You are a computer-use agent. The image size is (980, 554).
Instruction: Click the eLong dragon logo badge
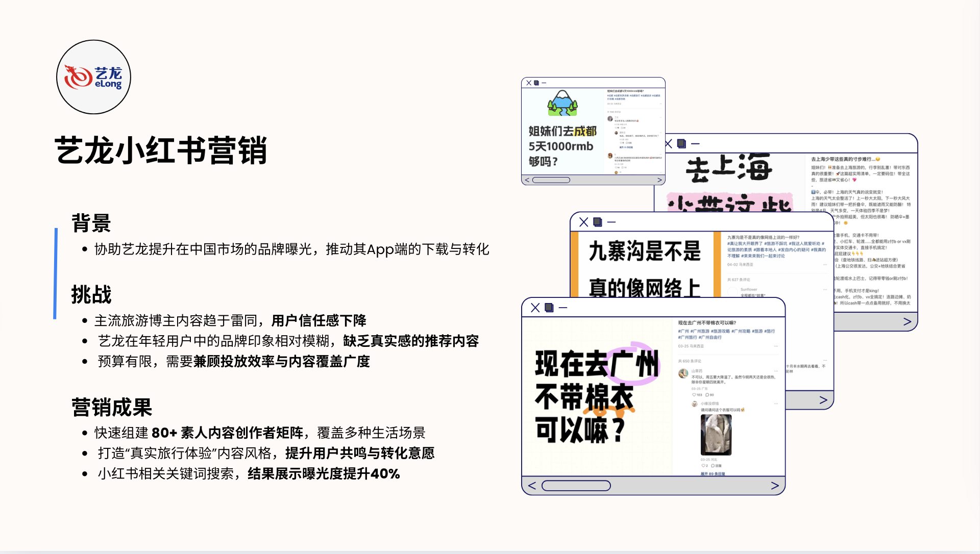click(93, 77)
